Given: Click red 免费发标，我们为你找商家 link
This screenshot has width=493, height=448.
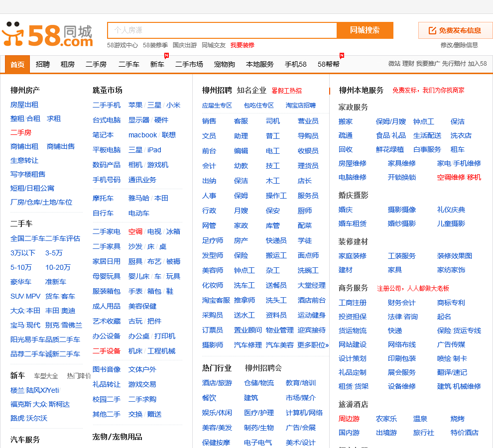Looking at the screenshot, I should pyautogui.click(x=428, y=91).
